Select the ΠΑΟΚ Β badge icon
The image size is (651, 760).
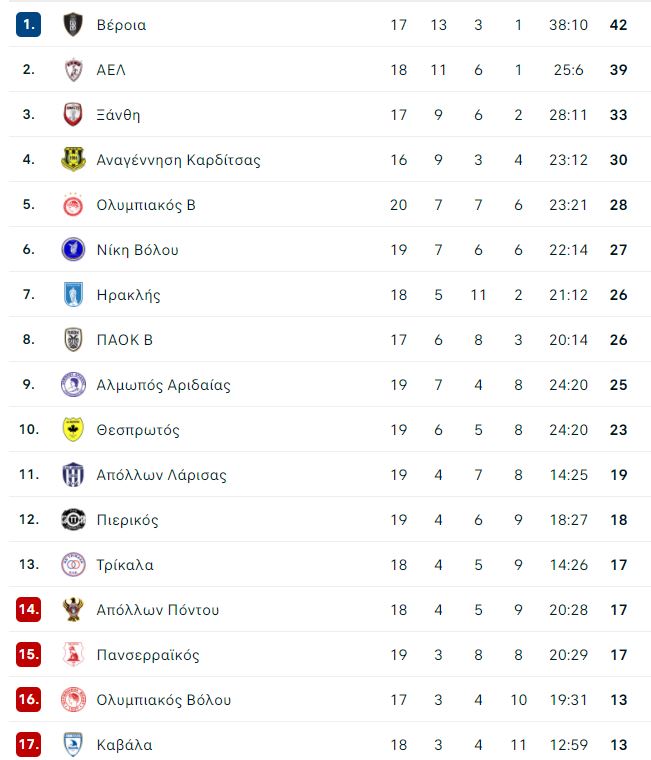73,339
